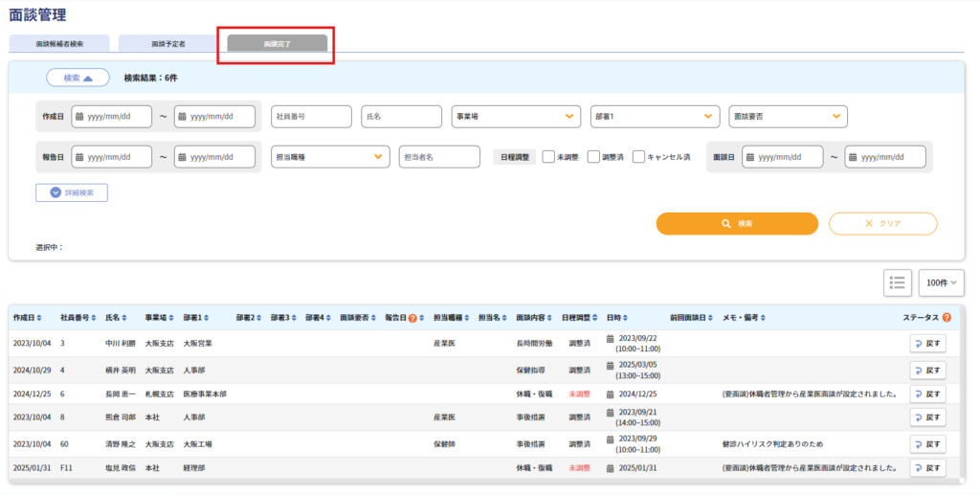Switch to the 面談予定者 tab
Viewport: 980px width, 495px height.
tap(168, 44)
